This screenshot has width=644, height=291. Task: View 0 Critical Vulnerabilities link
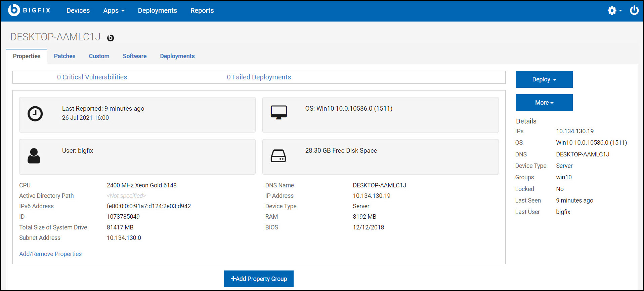(92, 77)
